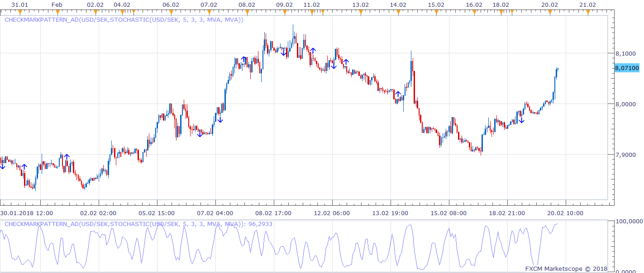Click the 13.02 19:00 time axis label

coord(391,213)
